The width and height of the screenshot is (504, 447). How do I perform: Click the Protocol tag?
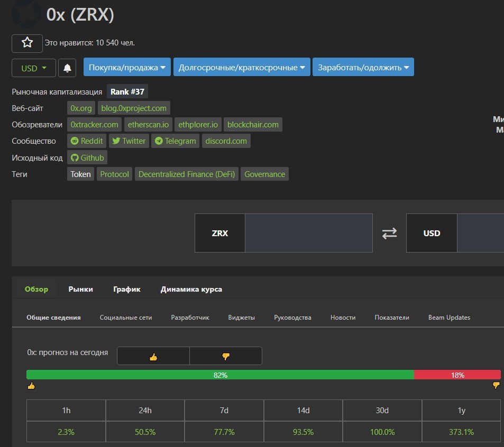tap(114, 174)
